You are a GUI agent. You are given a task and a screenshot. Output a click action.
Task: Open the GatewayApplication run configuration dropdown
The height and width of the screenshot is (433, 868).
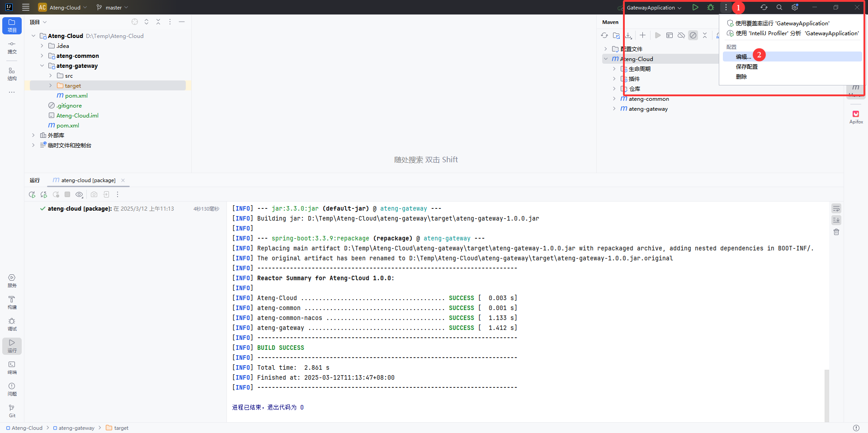[x=654, y=8]
